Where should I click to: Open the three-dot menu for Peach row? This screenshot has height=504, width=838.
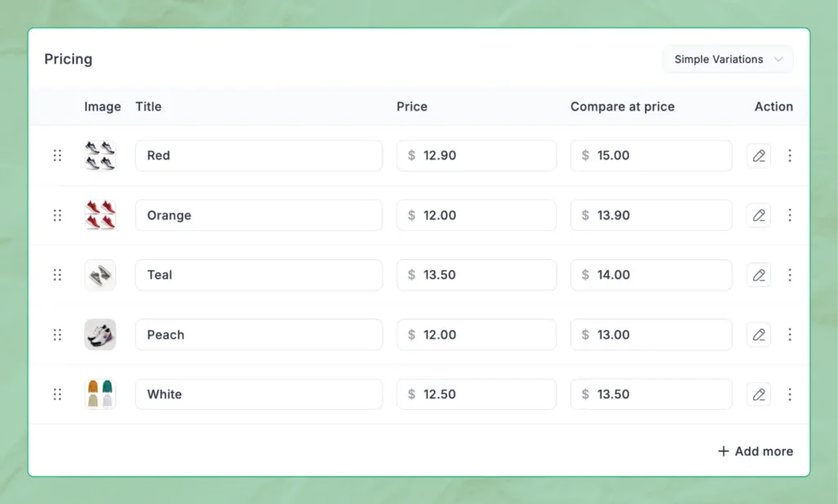(790, 335)
